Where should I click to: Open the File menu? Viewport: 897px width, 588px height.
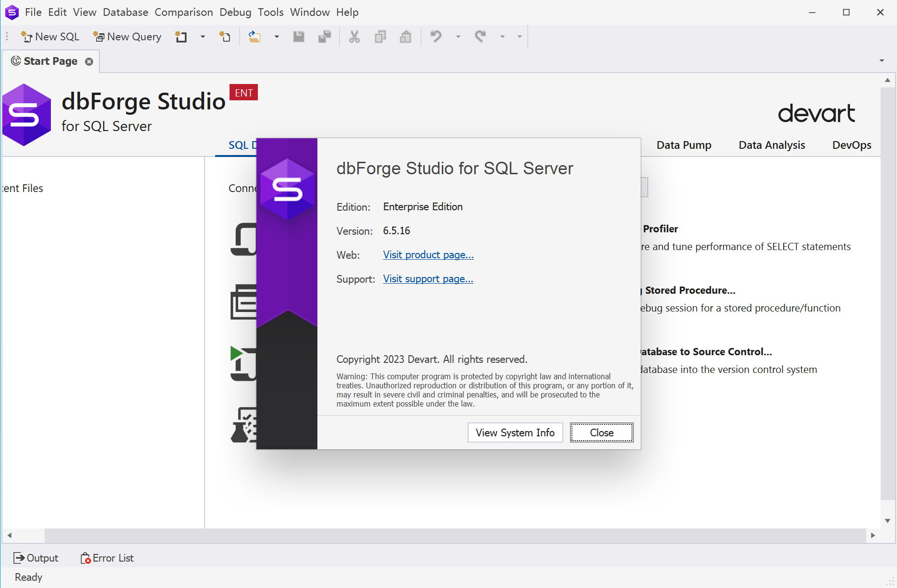33,12
